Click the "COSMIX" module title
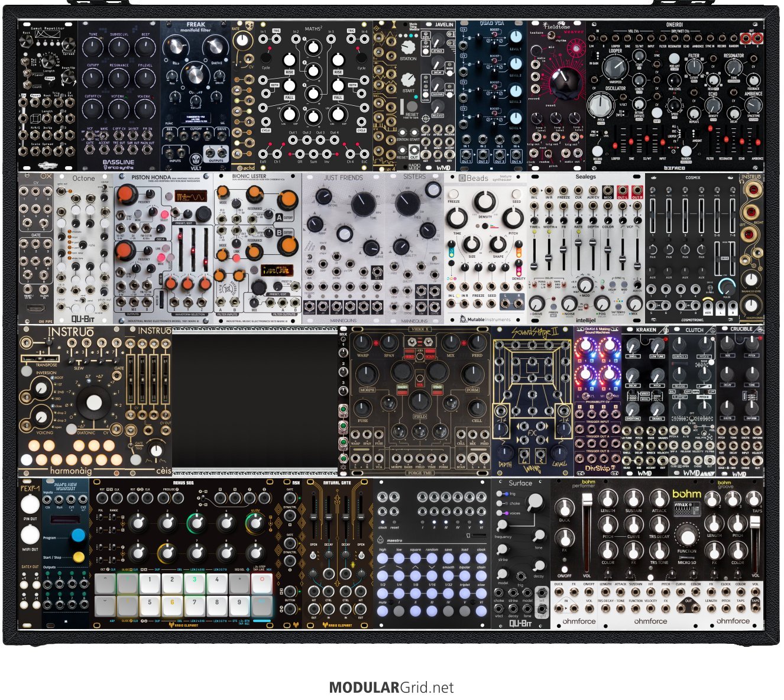 click(x=693, y=177)
